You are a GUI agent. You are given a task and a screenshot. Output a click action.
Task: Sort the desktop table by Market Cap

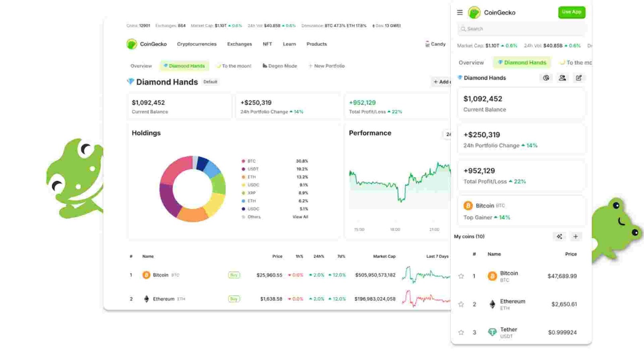(384, 256)
